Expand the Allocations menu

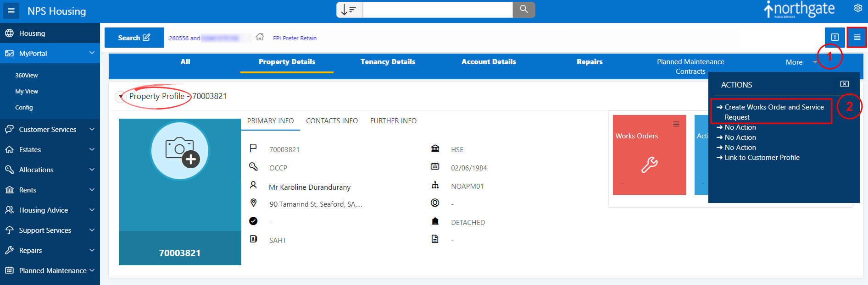[x=92, y=170]
